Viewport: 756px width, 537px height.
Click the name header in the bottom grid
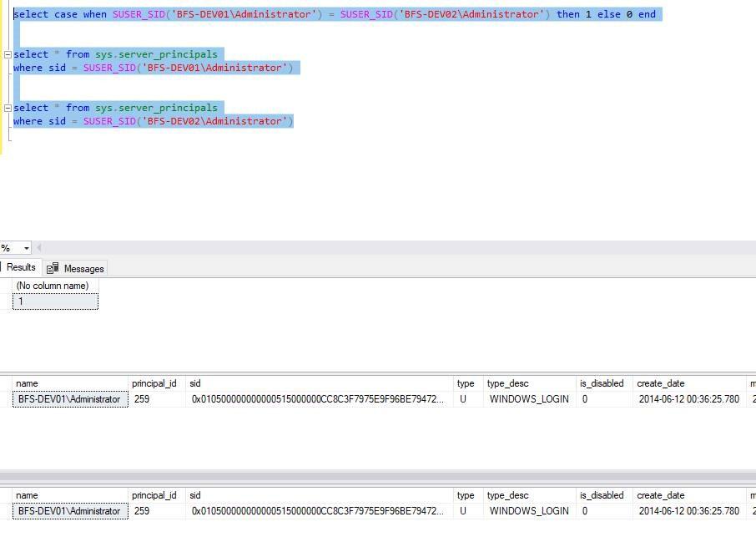70,495
